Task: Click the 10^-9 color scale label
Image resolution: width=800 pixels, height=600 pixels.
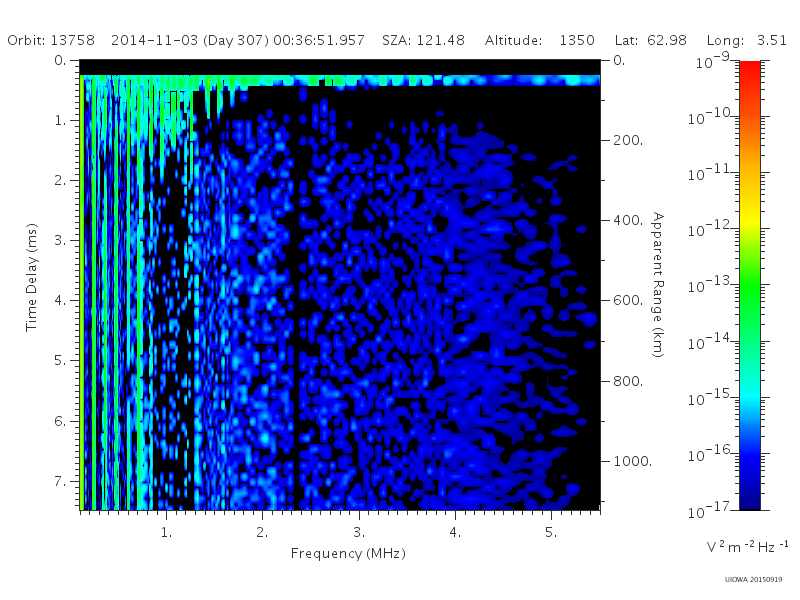Action: pos(713,61)
